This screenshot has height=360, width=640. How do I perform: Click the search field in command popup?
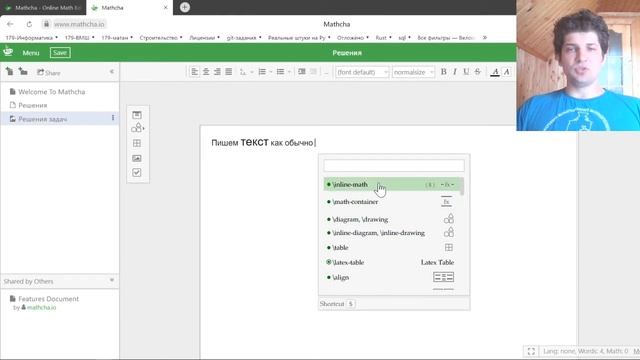(394, 165)
